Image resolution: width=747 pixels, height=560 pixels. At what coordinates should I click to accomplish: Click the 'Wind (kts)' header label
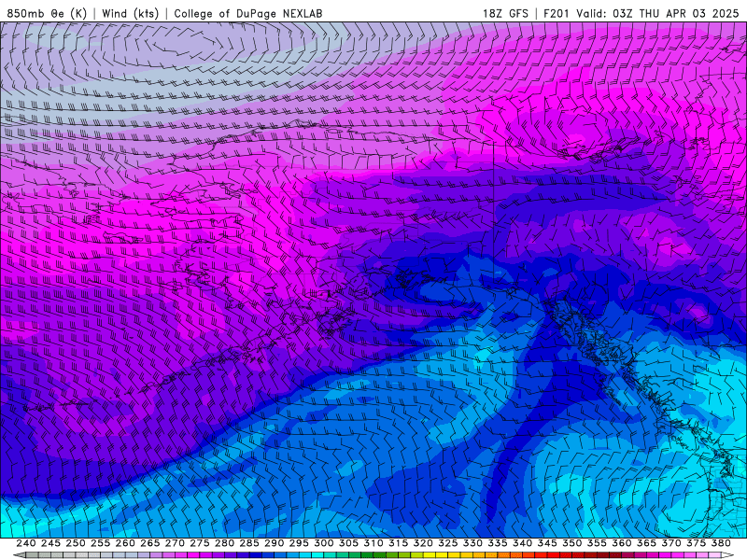coord(130,14)
